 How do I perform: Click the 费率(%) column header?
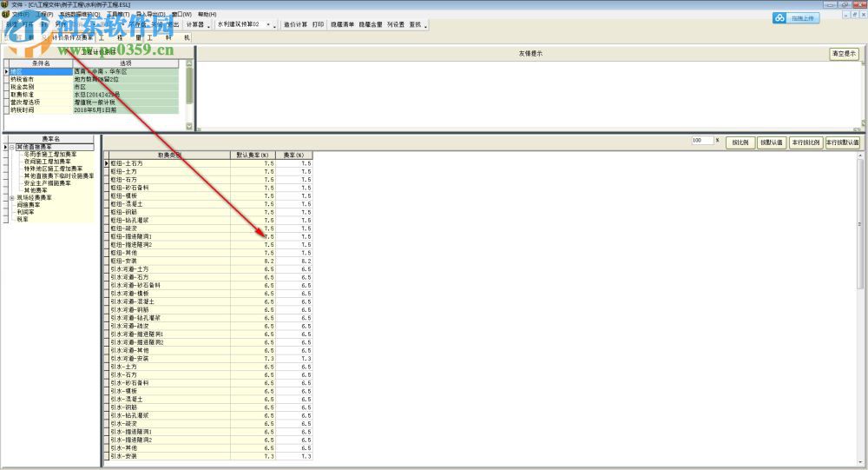294,156
